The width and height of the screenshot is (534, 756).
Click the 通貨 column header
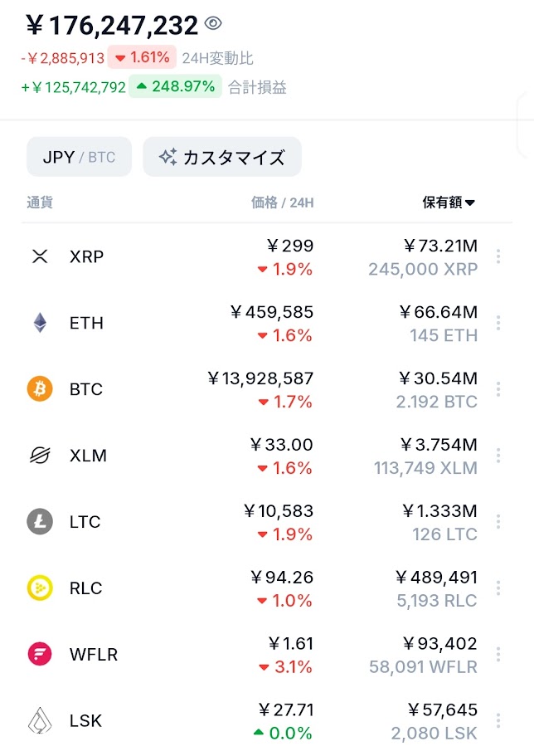[x=40, y=202]
